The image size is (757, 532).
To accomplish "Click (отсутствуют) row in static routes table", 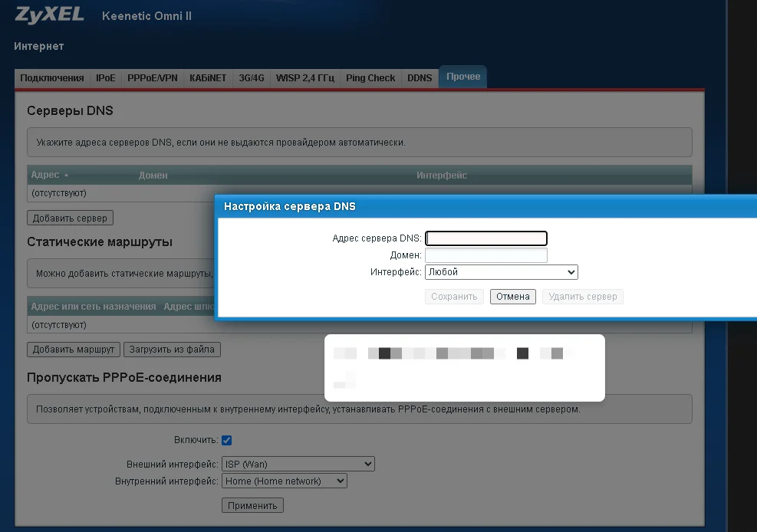I will pyautogui.click(x=359, y=325).
